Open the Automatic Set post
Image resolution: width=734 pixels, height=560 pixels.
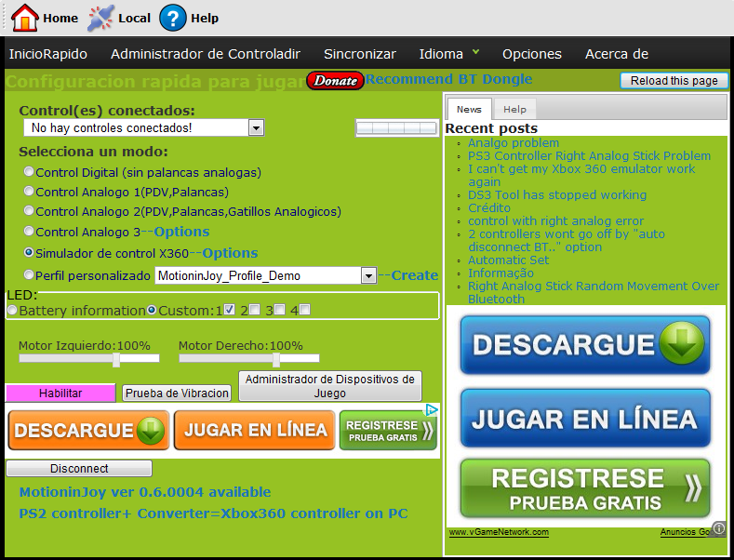coord(508,260)
